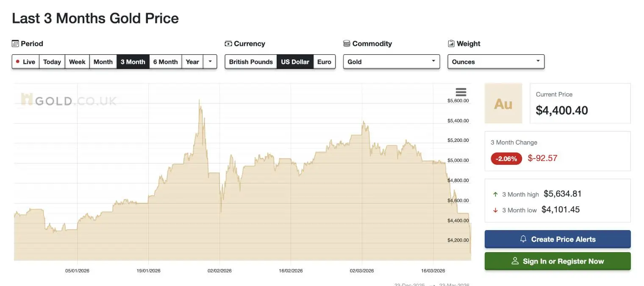Click the commodity icon beside the Commodity label
Viewport: 644px width, 286px height.
click(x=347, y=43)
